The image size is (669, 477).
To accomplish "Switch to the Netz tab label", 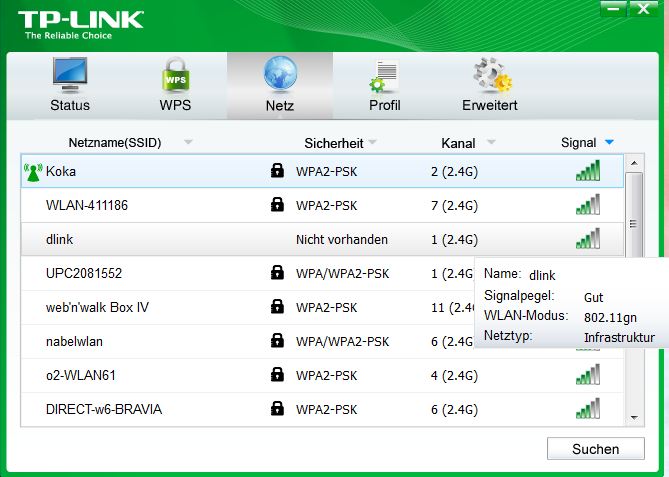I will coord(280,106).
